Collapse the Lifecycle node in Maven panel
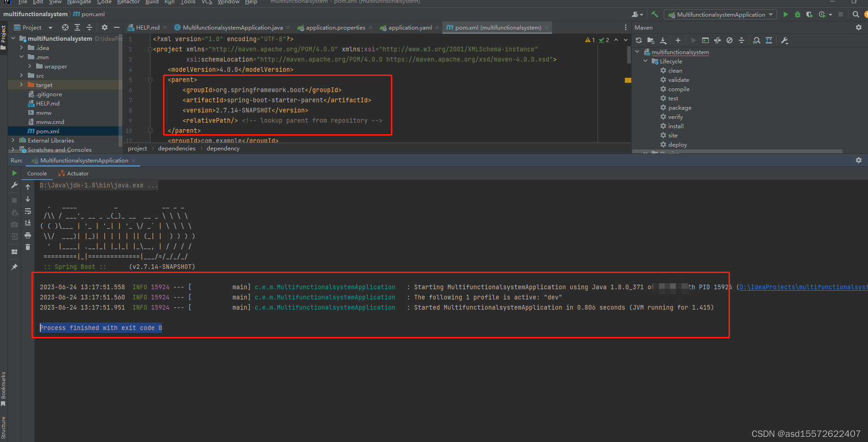The image size is (868, 442). click(645, 61)
